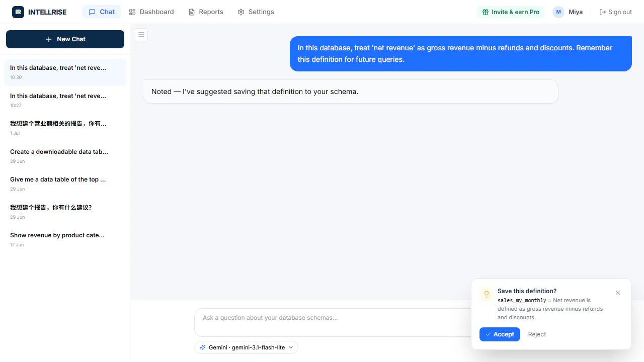Start a New Chat
Screen dimensions: 644x362
click(65, 39)
